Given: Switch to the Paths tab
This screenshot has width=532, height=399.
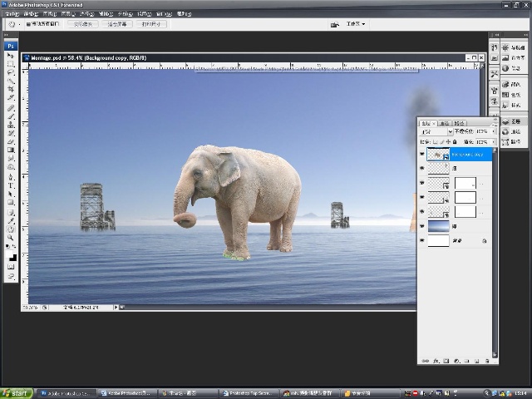Looking at the screenshot, I should point(459,124).
